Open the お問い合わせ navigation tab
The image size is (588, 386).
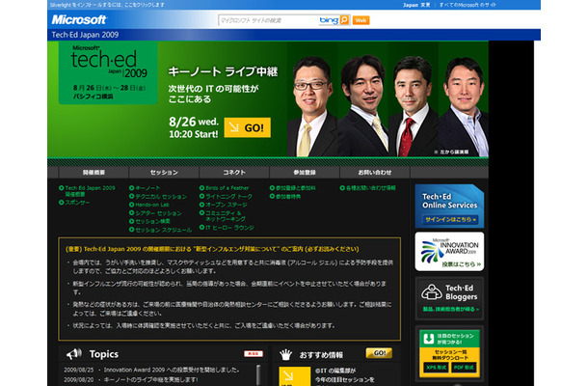point(375,173)
